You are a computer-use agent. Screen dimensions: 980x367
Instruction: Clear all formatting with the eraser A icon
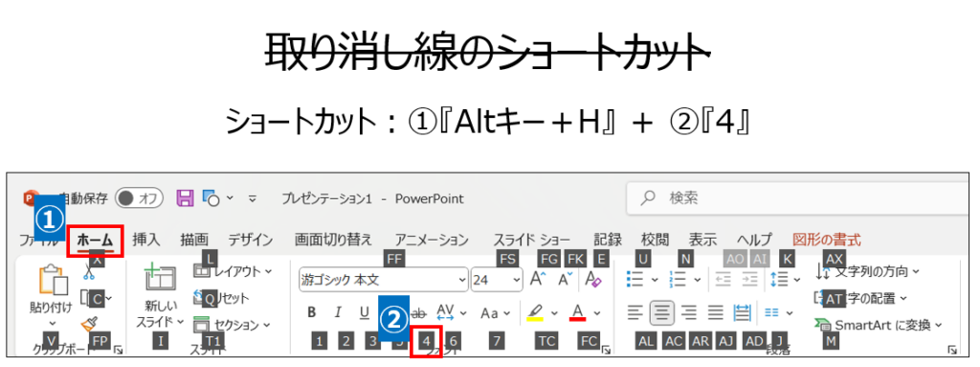coord(593,279)
